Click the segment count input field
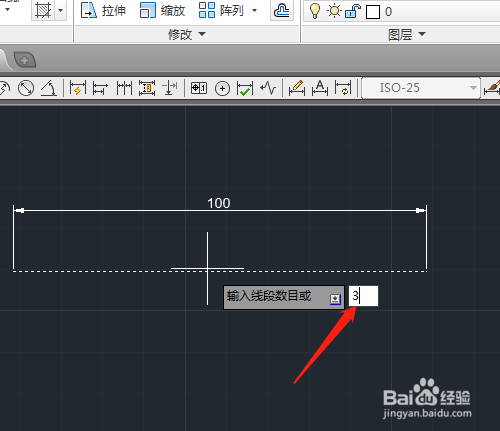The height and width of the screenshot is (431, 500). (363, 296)
